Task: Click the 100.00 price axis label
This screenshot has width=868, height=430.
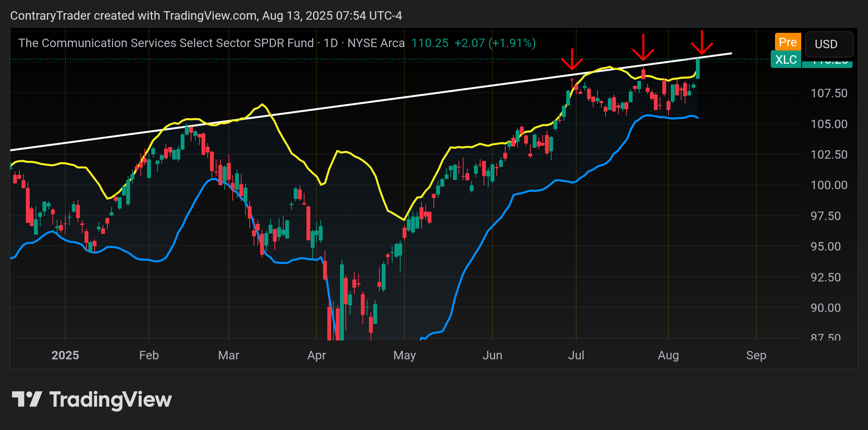Action: [829, 185]
